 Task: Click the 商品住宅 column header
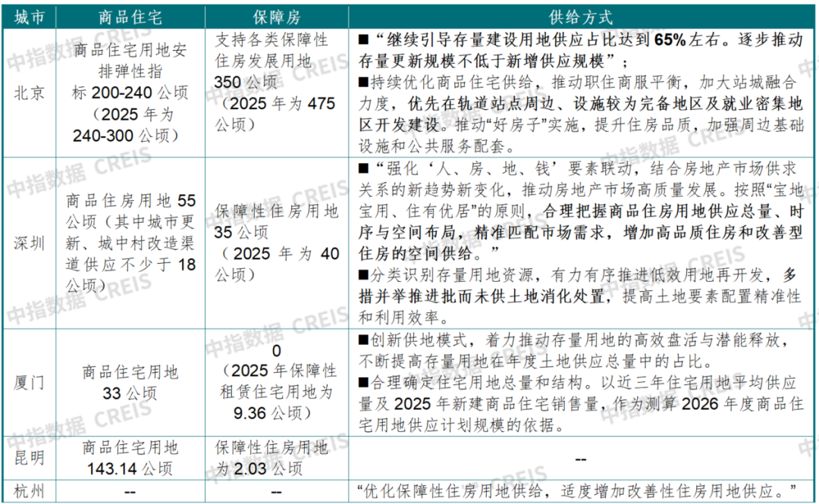[x=130, y=17]
